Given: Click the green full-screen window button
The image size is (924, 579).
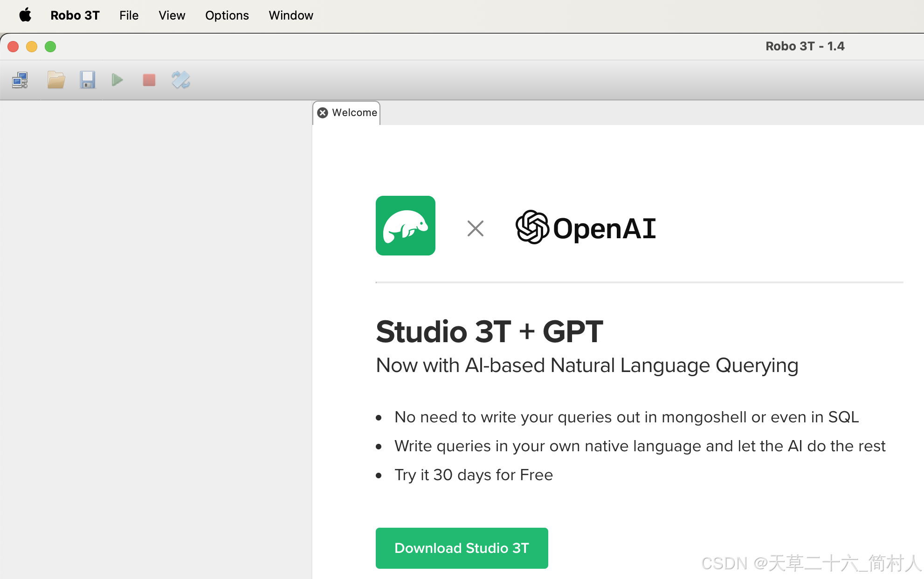Looking at the screenshot, I should [50, 47].
